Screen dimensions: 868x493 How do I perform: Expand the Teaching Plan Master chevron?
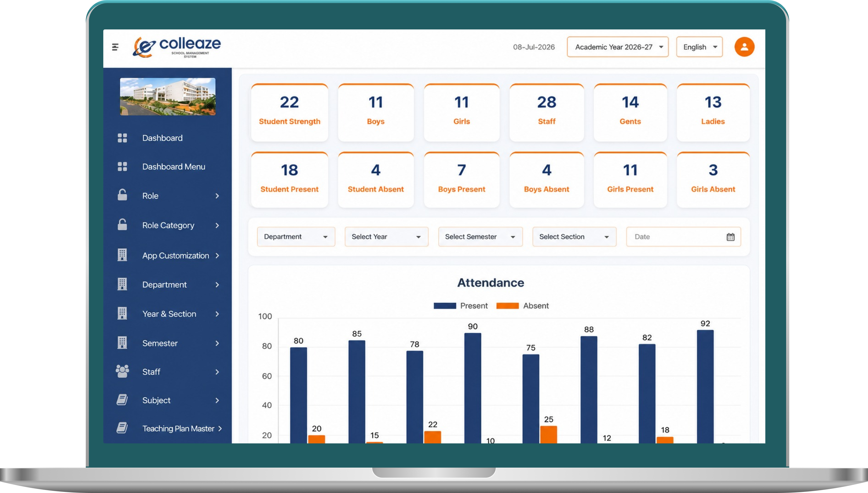[220, 429]
